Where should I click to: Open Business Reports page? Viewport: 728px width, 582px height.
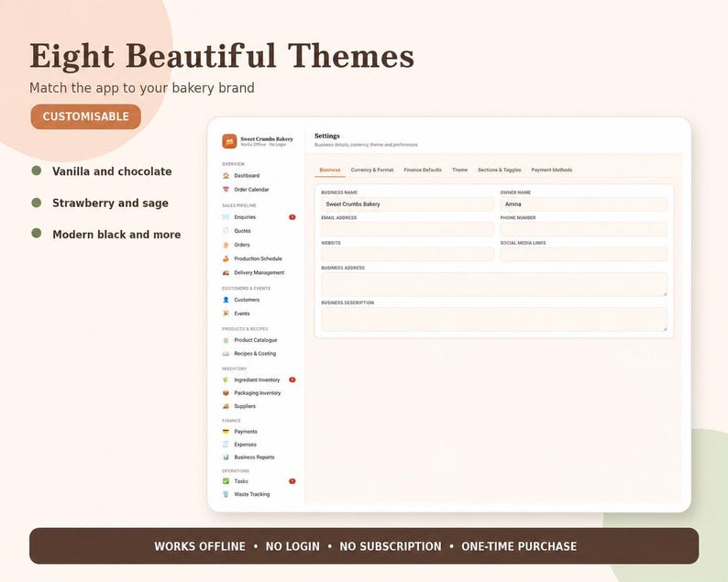point(254,457)
